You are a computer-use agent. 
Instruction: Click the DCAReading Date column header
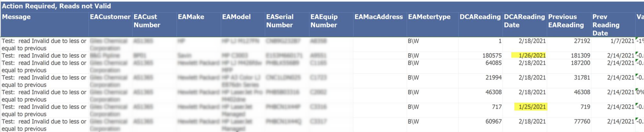click(525, 25)
